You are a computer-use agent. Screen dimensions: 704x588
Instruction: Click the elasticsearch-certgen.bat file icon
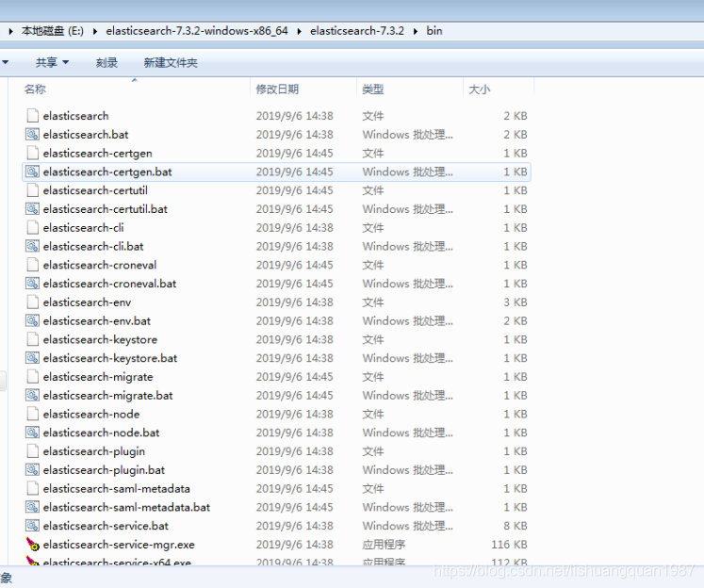[x=32, y=172]
